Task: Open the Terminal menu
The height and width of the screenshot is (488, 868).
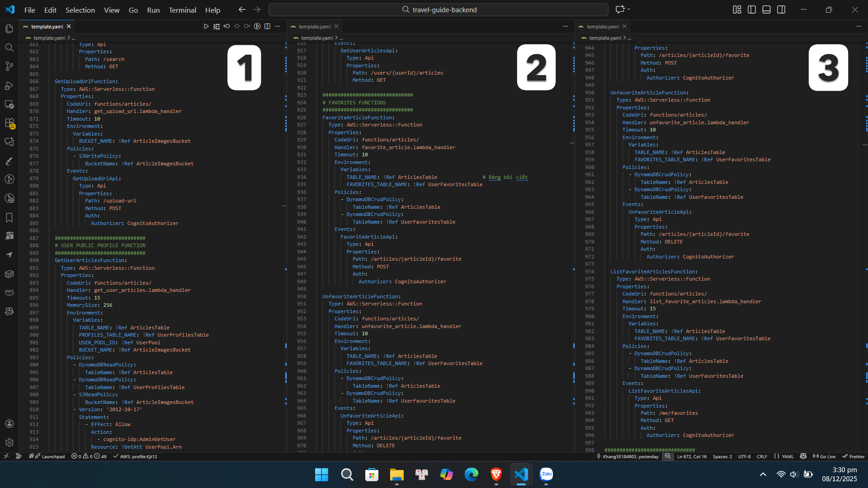Action: click(182, 10)
